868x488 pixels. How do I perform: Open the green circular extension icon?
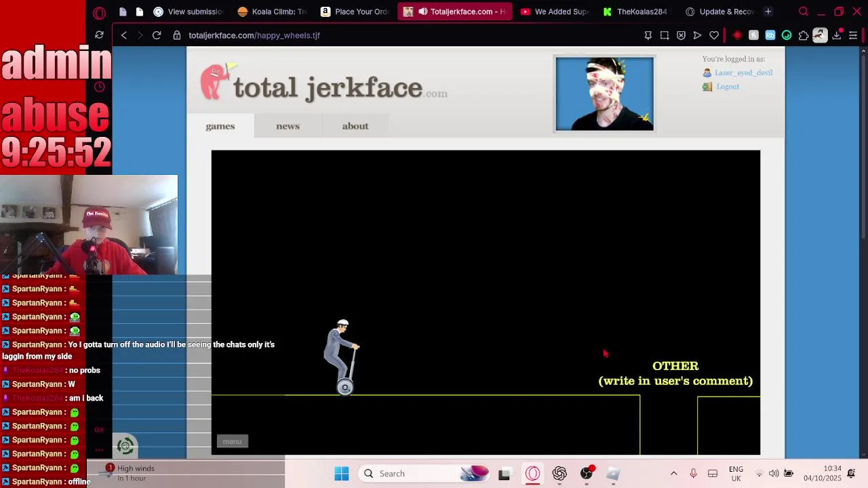pyautogui.click(x=787, y=35)
